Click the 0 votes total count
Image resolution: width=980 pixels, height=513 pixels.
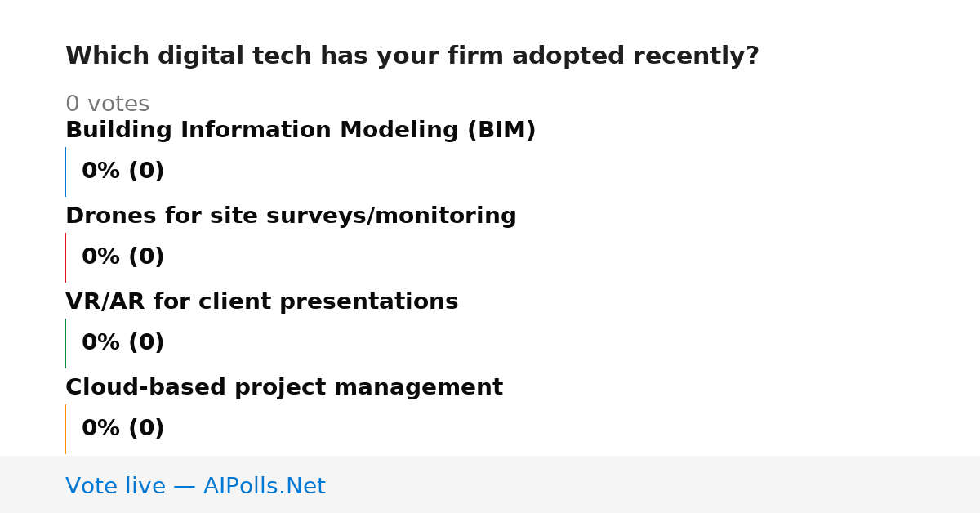click(107, 105)
